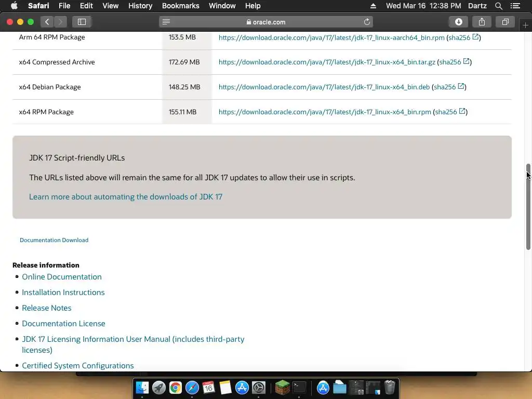Open the Safari menu
The image size is (532, 399).
[x=38, y=6]
